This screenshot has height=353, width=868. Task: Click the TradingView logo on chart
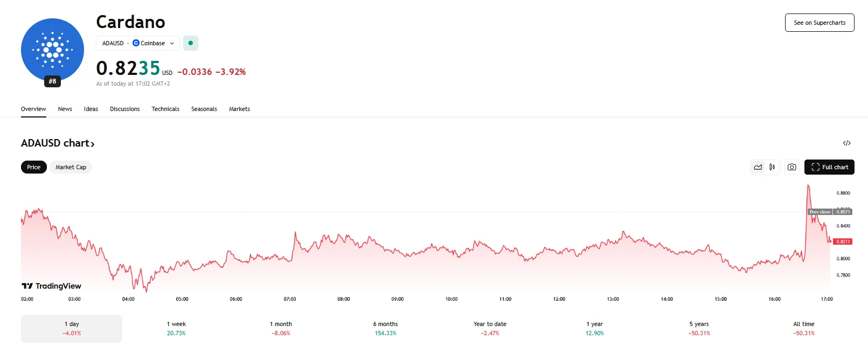point(52,286)
